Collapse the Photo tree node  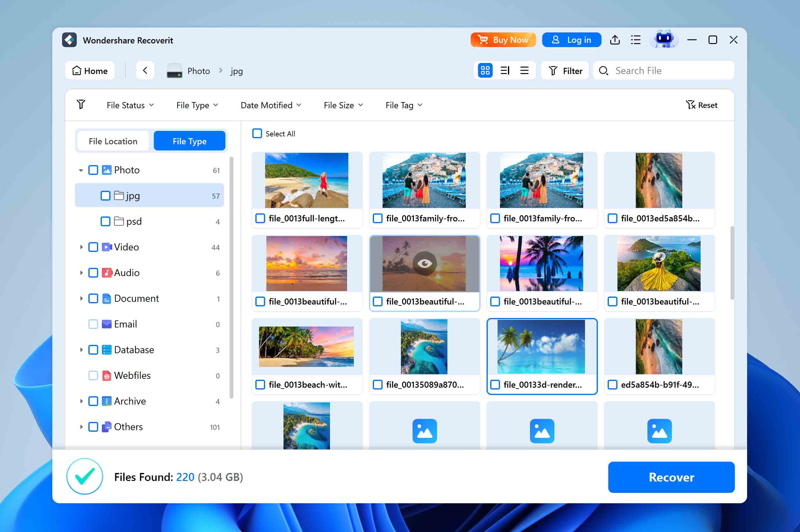pos(81,170)
